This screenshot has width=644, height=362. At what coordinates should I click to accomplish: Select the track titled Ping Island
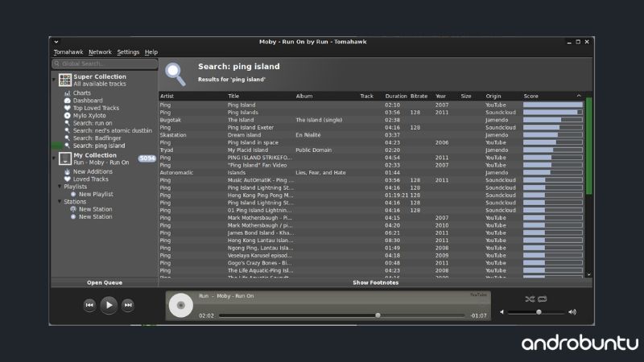tap(371, 105)
